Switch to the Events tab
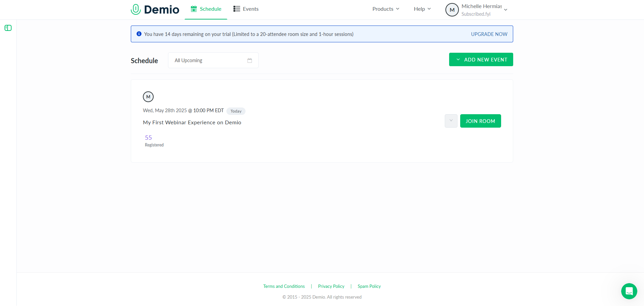 click(x=246, y=9)
